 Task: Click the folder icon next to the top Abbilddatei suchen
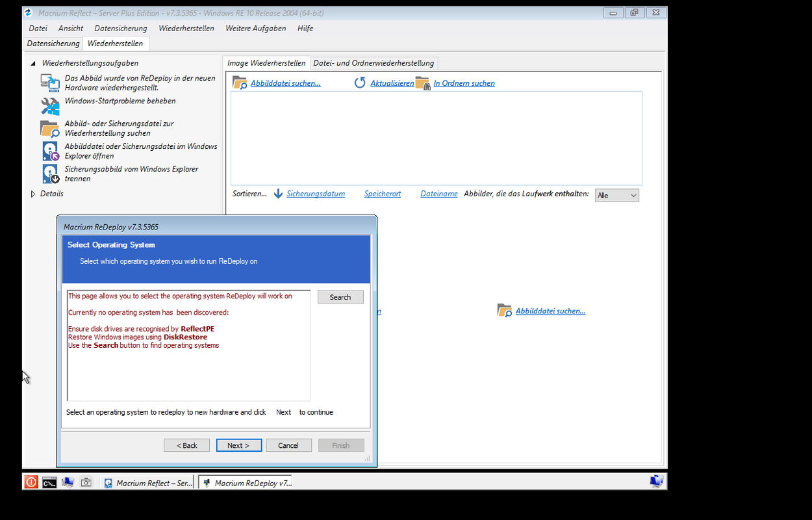coord(240,83)
